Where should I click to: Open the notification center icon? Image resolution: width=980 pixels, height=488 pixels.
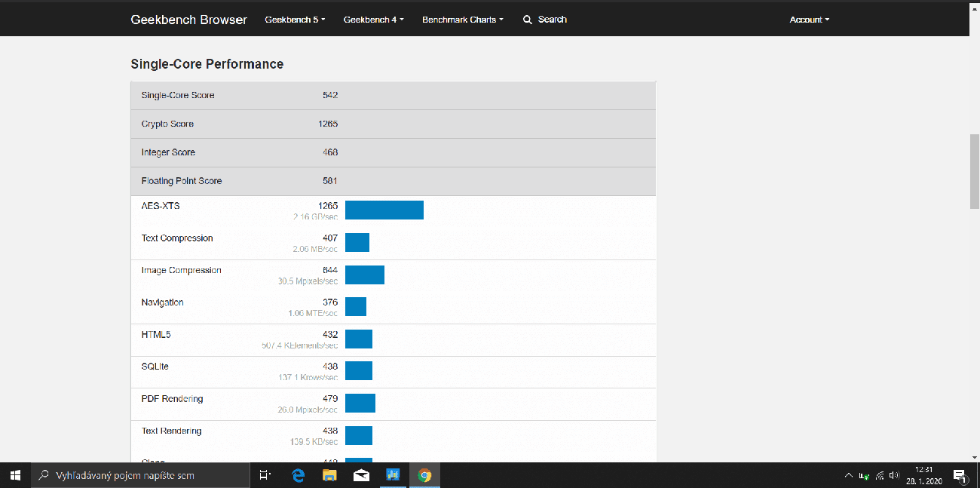pos(960,475)
